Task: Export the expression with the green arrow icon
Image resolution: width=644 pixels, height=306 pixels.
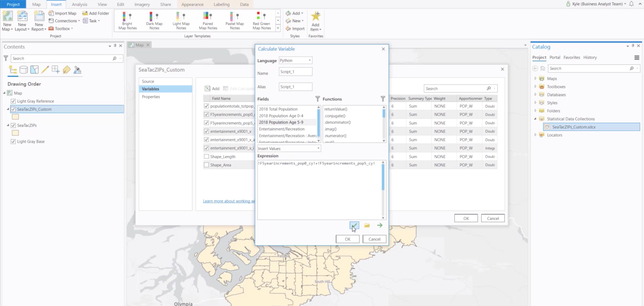Action: (x=380, y=225)
